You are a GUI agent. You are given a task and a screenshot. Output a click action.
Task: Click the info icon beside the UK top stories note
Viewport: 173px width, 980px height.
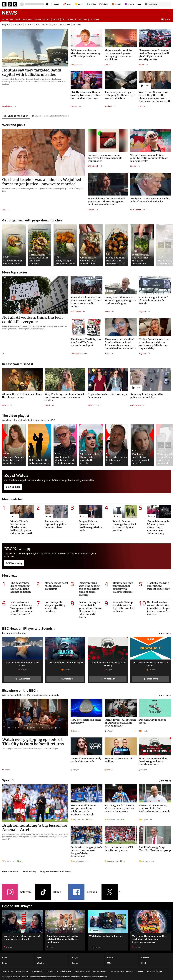[x=33, y=116]
